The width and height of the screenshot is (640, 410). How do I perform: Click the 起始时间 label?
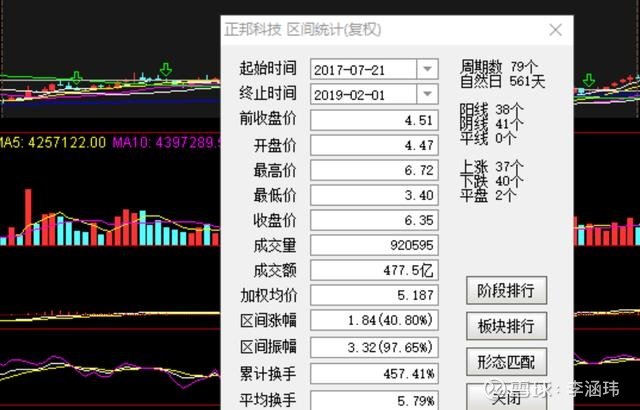coord(268,68)
